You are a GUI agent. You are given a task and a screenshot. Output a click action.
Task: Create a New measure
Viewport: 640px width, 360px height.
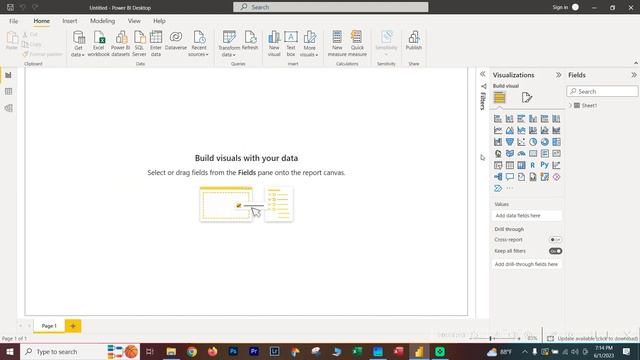click(337, 44)
